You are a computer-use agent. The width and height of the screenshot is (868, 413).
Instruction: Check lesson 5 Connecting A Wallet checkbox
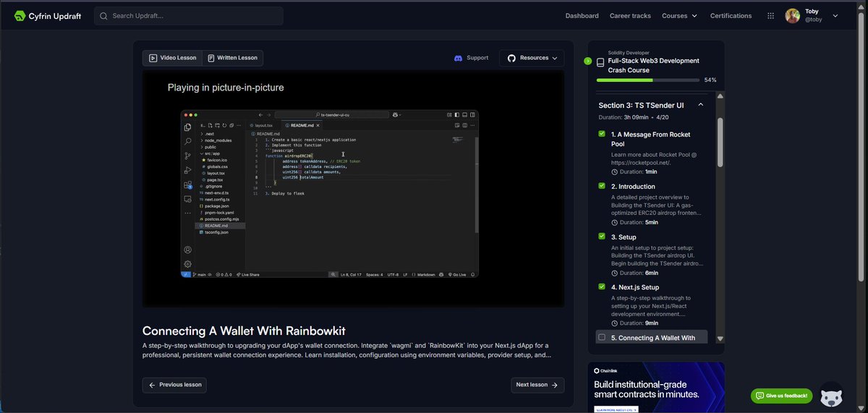(602, 337)
